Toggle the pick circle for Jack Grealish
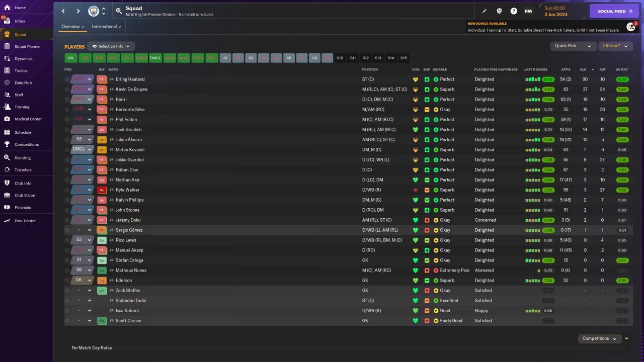This screenshot has width=644, height=362. (67, 130)
